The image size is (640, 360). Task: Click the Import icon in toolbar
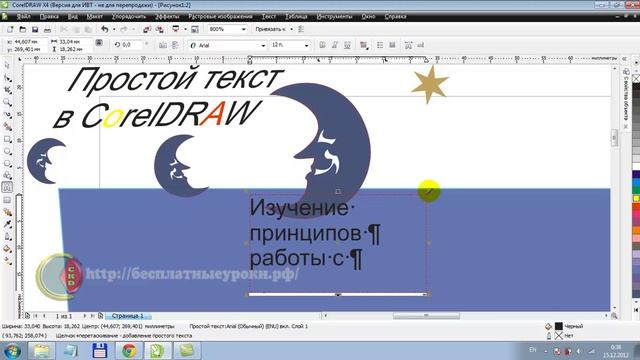(147, 29)
